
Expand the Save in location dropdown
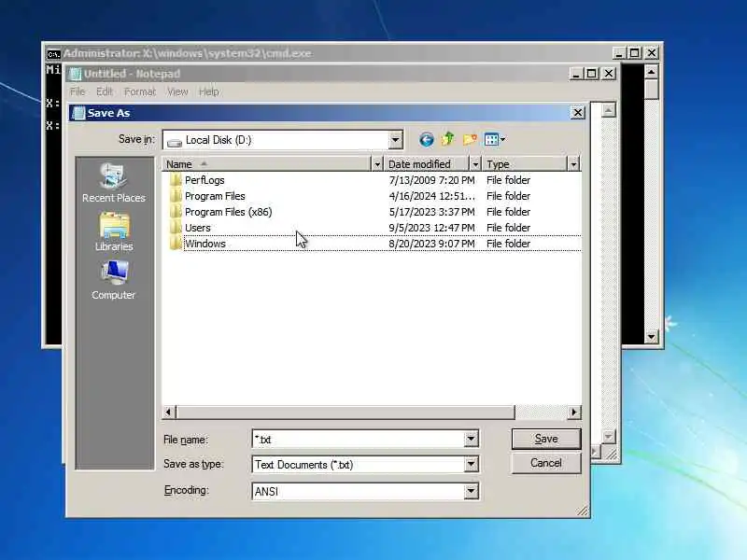[x=395, y=140]
